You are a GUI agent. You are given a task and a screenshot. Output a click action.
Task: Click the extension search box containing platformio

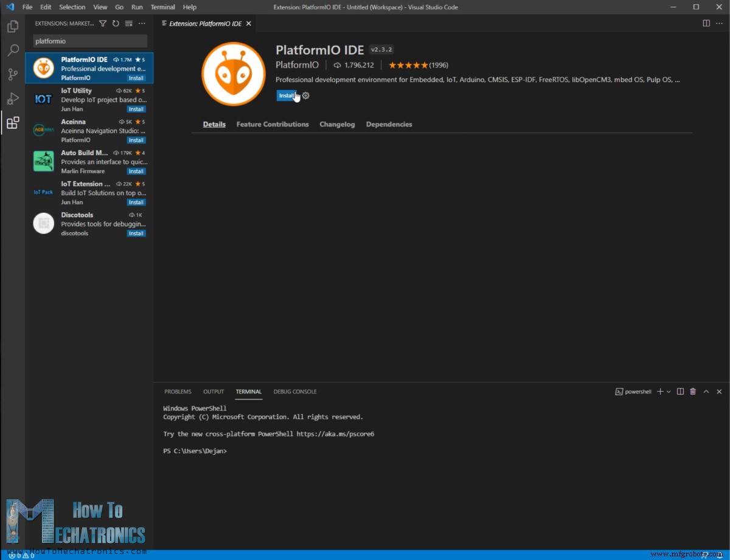pos(89,41)
